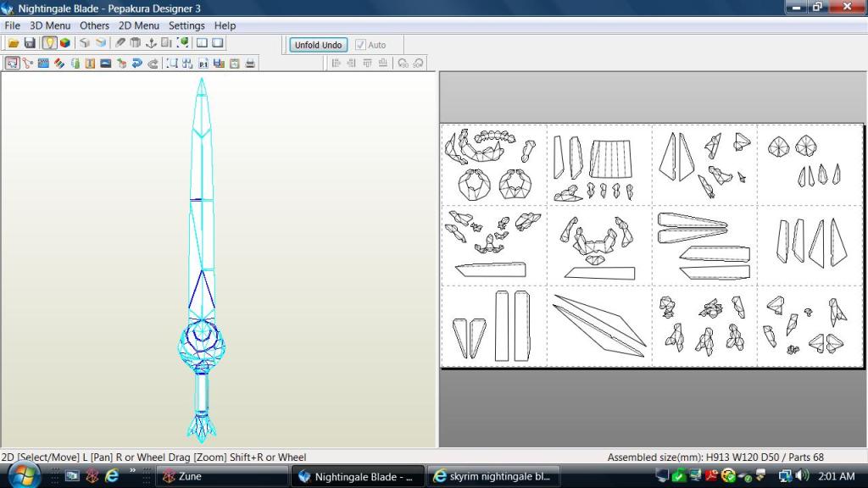Image resolution: width=868 pixels, height=488 pixels.
Task: Click the clipboard icon beside the printer
Action: click(235, 64)
